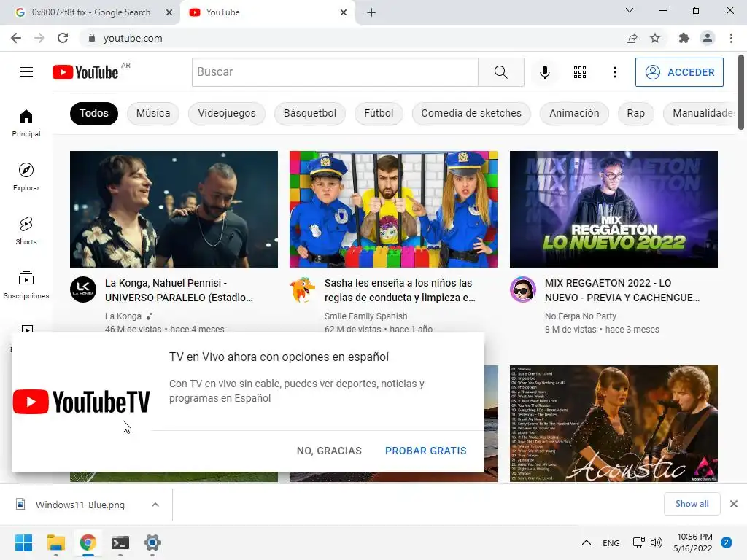Bookmark this page with star icon
The width and height of the screenshot is (747, 560).
tap(655, 38)
